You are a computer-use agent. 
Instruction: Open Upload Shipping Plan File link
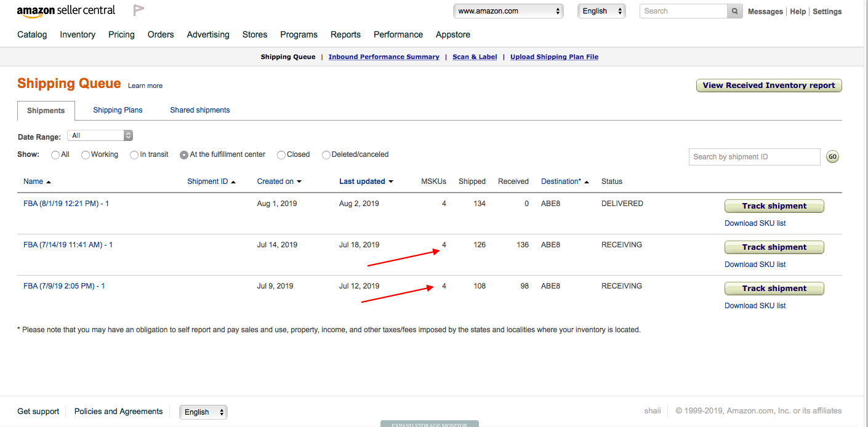pyautogui.click(x=554, y=57)
